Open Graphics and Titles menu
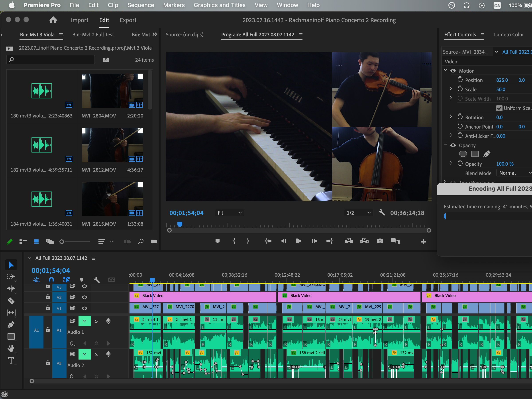532x399 pixels. 220,5
